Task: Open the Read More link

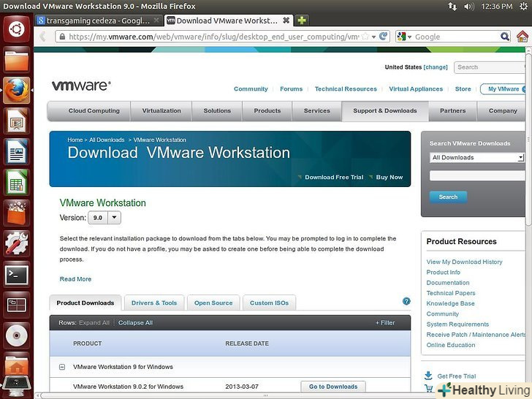Action: click(x=75, y=279)
